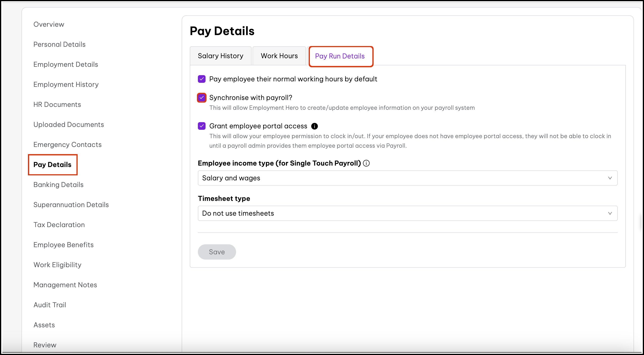Go to Banking Details in sidebar
The width and height of the screenshot is (644, 355).
click(58, 185)
